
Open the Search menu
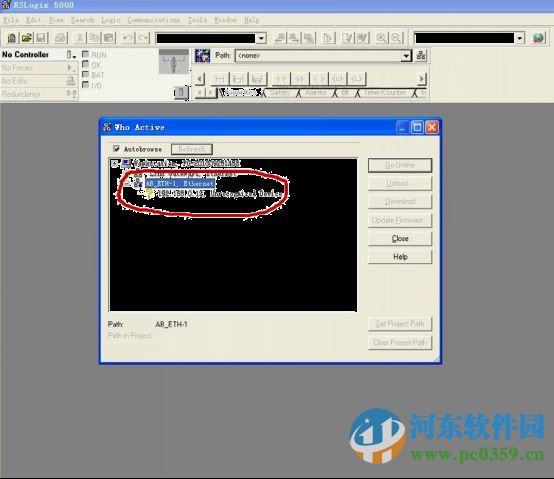pyautogui.click(x=82, y=20)
